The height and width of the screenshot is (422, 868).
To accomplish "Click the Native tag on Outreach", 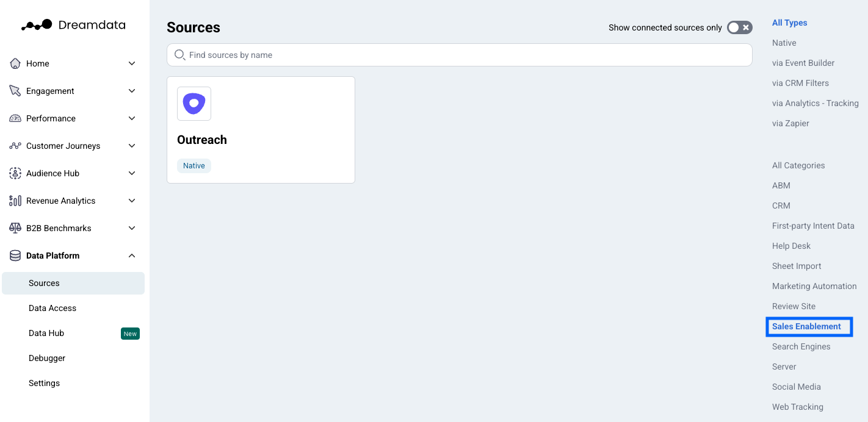I will [194, 165].
